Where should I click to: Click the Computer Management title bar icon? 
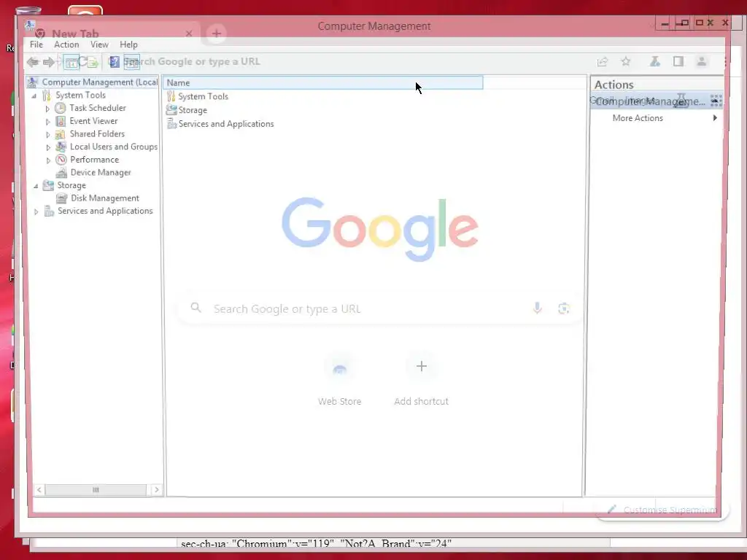pos(29,26)
